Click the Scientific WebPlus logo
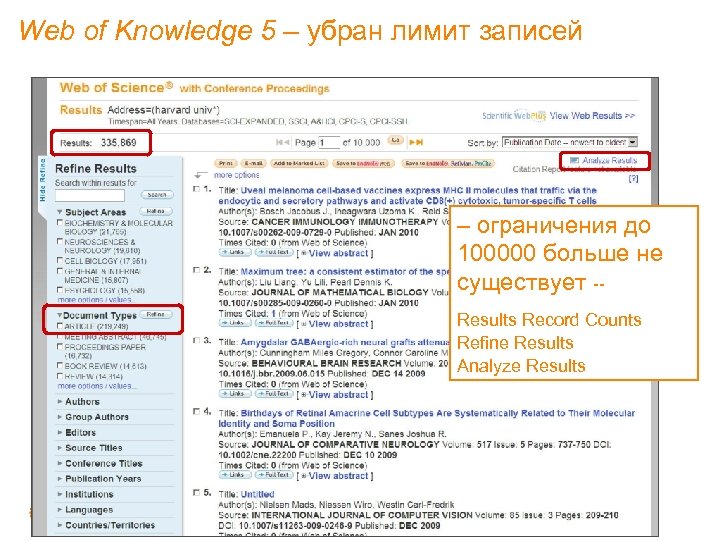This screenshot has height=540, width=720. tap(514, 115)
